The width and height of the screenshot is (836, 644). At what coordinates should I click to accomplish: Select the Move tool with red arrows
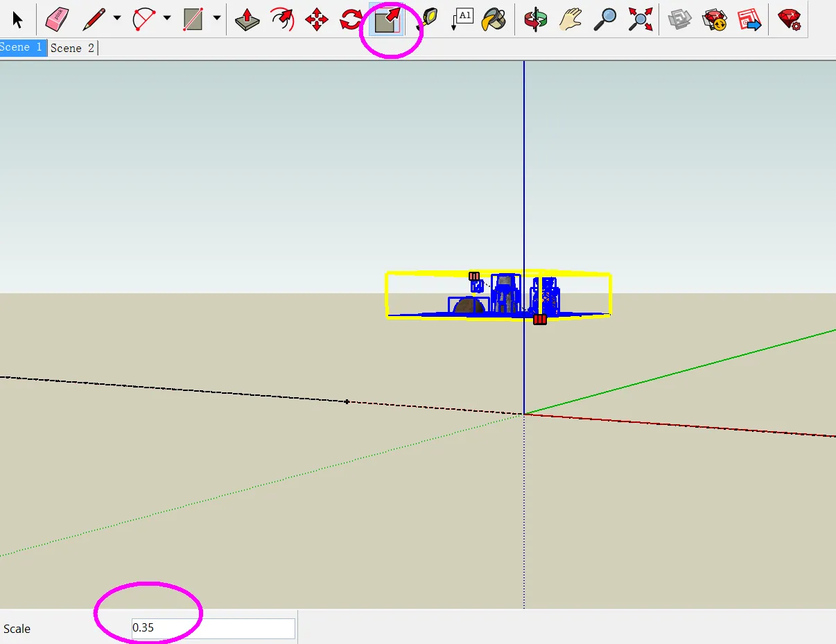pyautogui.click(x=317, y=19)
